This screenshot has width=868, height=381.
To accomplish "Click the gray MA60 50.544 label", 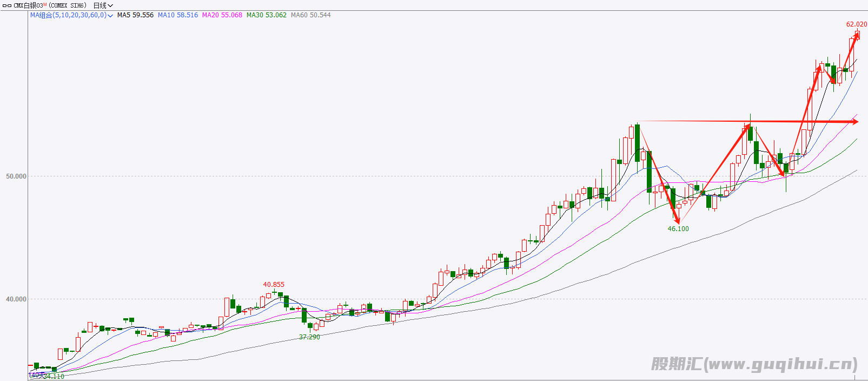I will (x=310, y=15).
